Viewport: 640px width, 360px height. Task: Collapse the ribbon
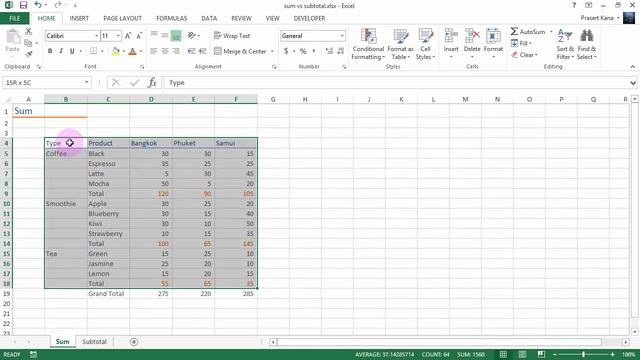coord(633,67)
